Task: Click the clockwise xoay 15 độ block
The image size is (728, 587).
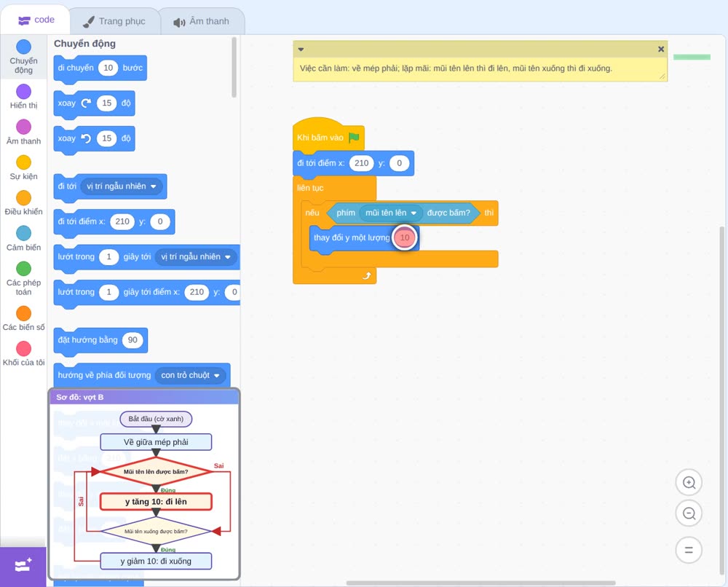Action: (x=94, y=103)
